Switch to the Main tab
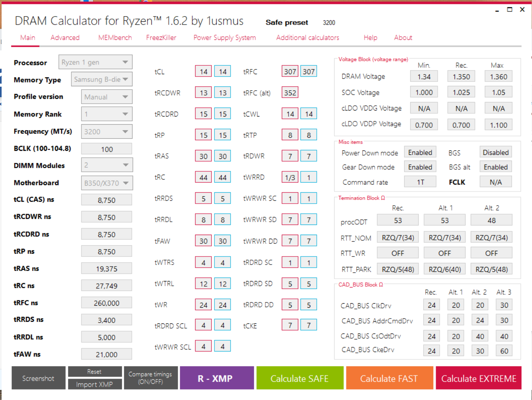Screen dimensions: 532x400 click(28, 37)
